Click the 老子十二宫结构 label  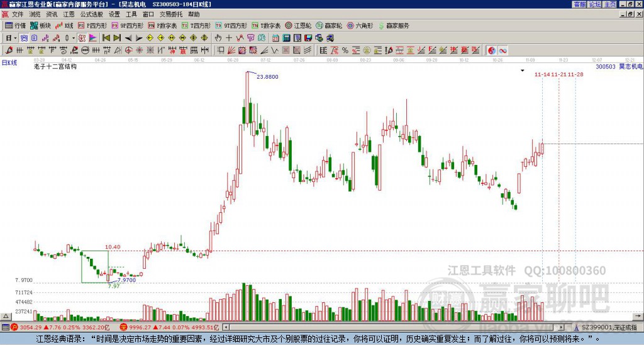(x=55, y=66)
